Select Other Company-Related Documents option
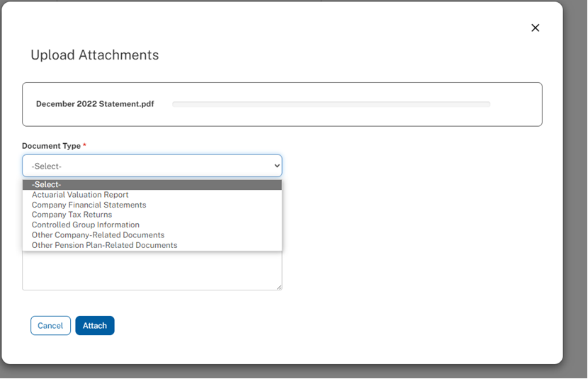Screen dimensions: 588x379 click(x=152, y=235)
